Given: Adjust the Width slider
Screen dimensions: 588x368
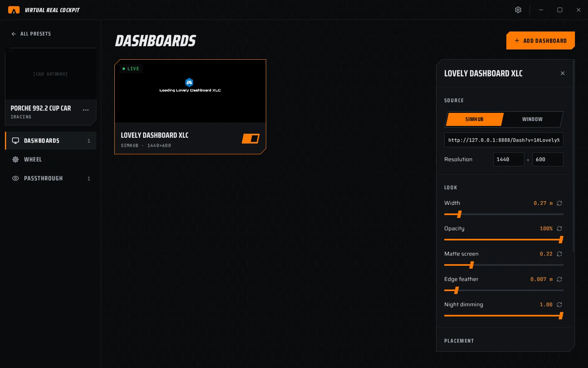Looking at the screenshot, I should (504, 214).
